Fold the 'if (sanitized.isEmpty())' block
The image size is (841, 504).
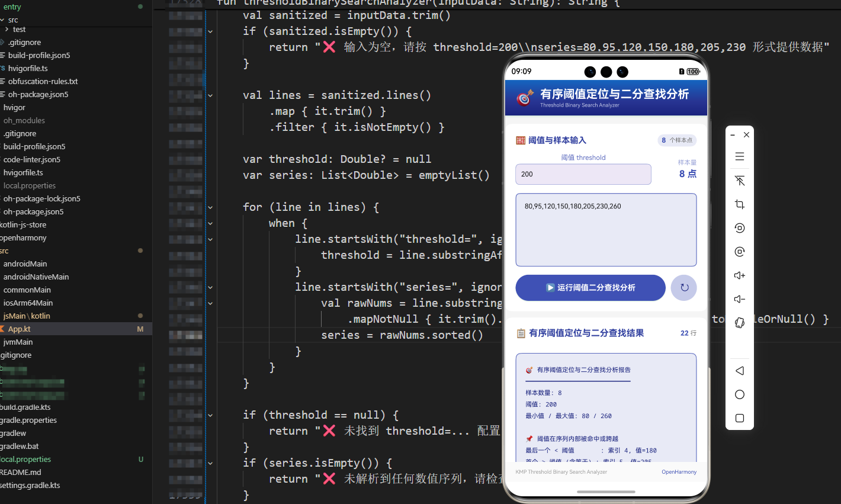coord(210,31)
